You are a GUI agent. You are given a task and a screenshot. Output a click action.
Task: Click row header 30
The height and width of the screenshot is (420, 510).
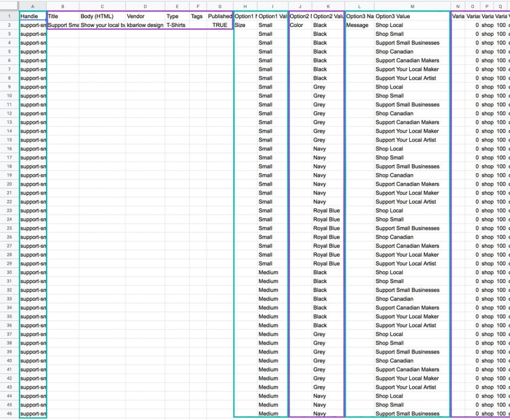click(9, 272)
